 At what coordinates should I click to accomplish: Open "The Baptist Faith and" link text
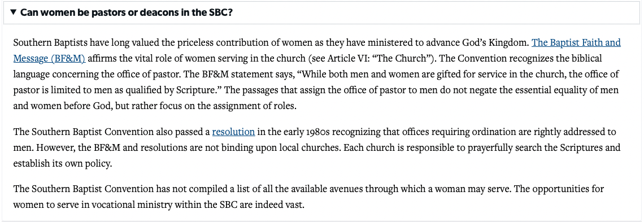(576, 43)
